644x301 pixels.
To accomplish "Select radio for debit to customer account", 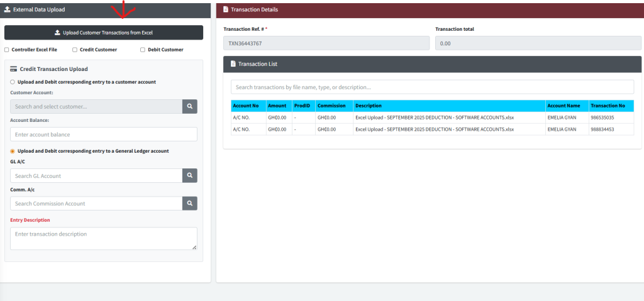I will [x=13, y=82].
